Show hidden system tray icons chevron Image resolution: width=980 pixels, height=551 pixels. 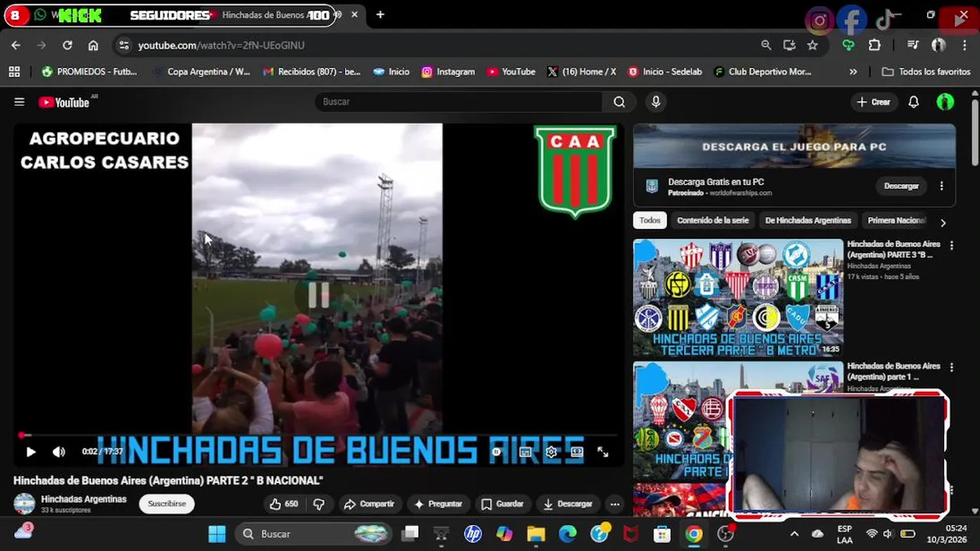[x=794, y=533]
